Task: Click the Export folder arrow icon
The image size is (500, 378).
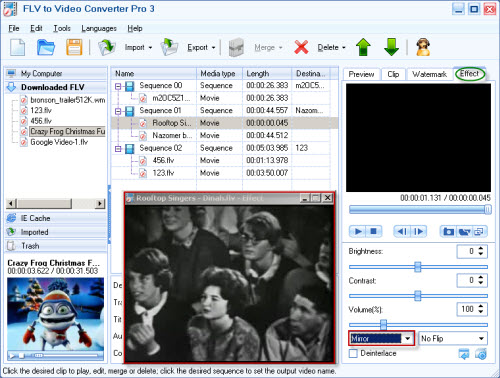Action: pyautogui.click(x=169, y=47)
